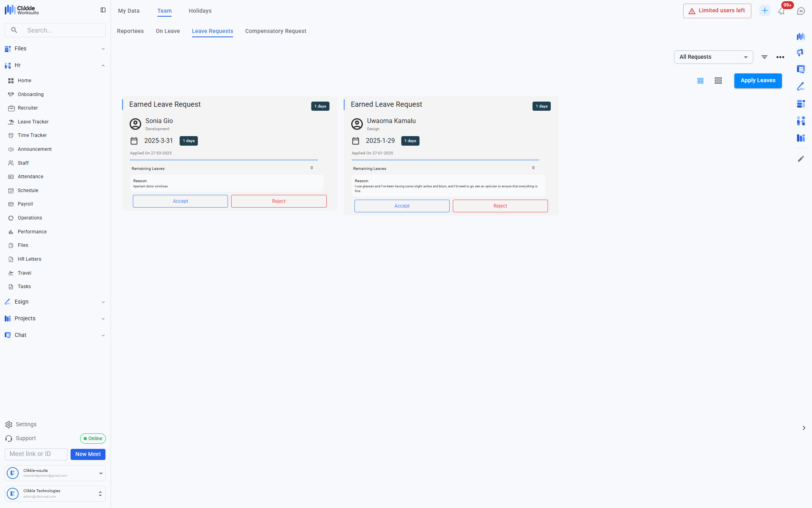Open the notifications bell
The height and width of the screenshot is (508, 812).
pyautogui.click(x=781, y=11)
